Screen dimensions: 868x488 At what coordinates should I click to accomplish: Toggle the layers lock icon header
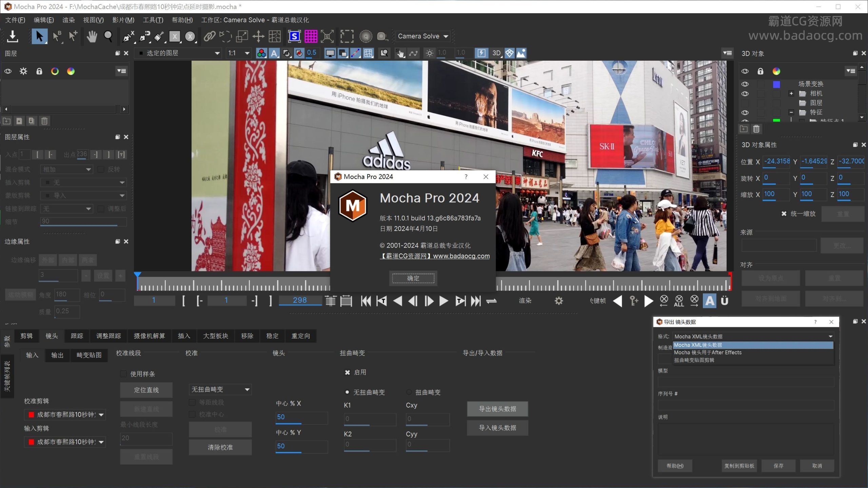point(39,71)
